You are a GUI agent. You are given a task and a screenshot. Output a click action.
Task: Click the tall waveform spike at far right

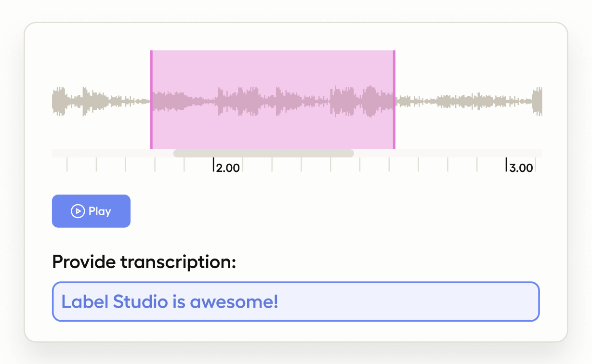click(537, 101)
